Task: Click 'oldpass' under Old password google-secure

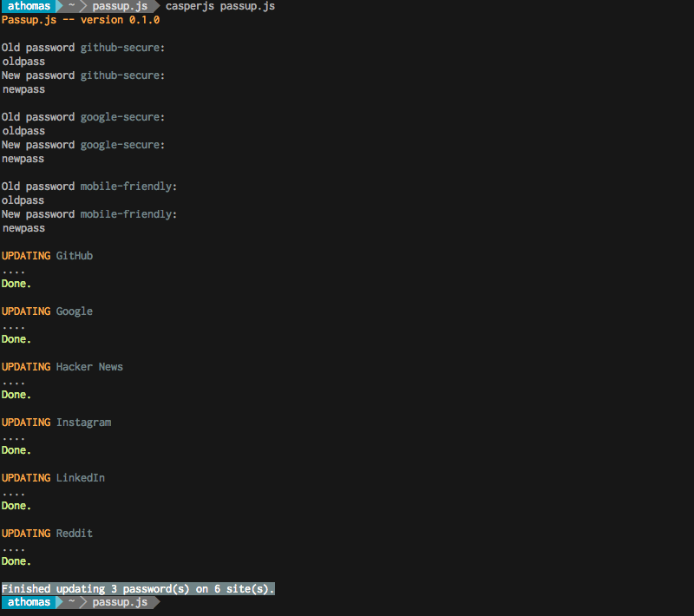Action: [23, 131]
